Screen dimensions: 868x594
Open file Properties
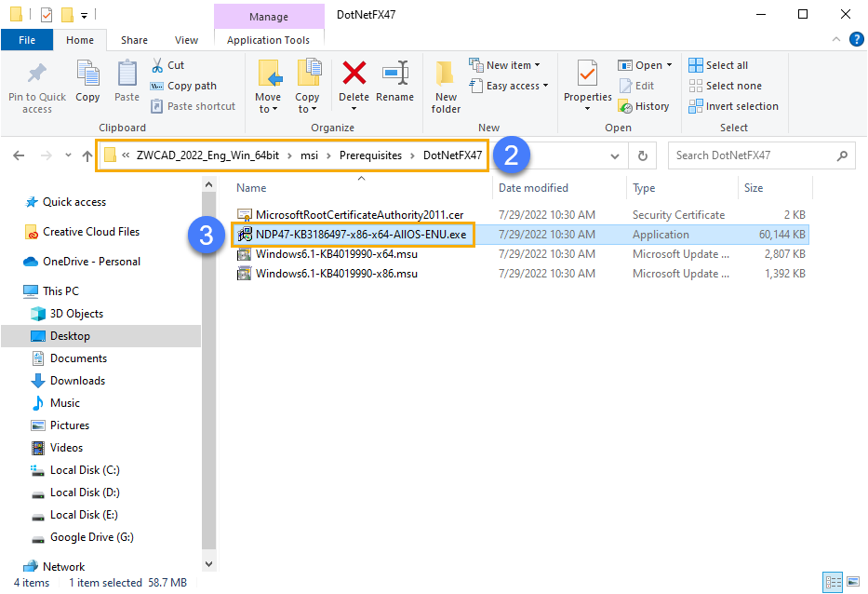[x=587, y=86]
